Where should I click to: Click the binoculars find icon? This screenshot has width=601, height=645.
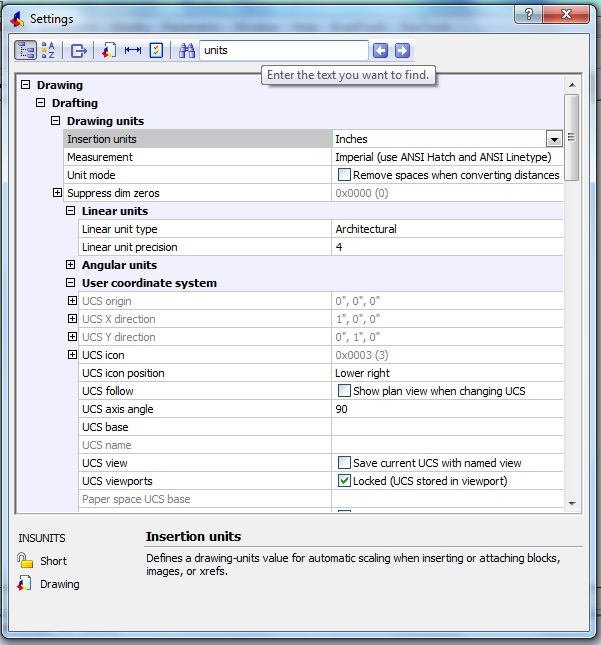coord(187,51)
